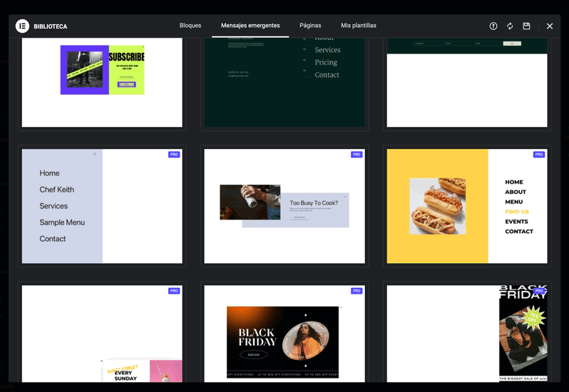This screenshot has height=392, width=569.
Task: Click 'Pricing' in the dark green template preview
Action: click(326, 63)
